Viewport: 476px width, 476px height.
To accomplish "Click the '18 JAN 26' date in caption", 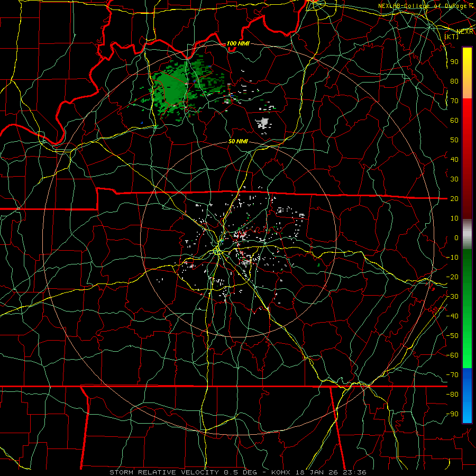I will pos(317,472).
